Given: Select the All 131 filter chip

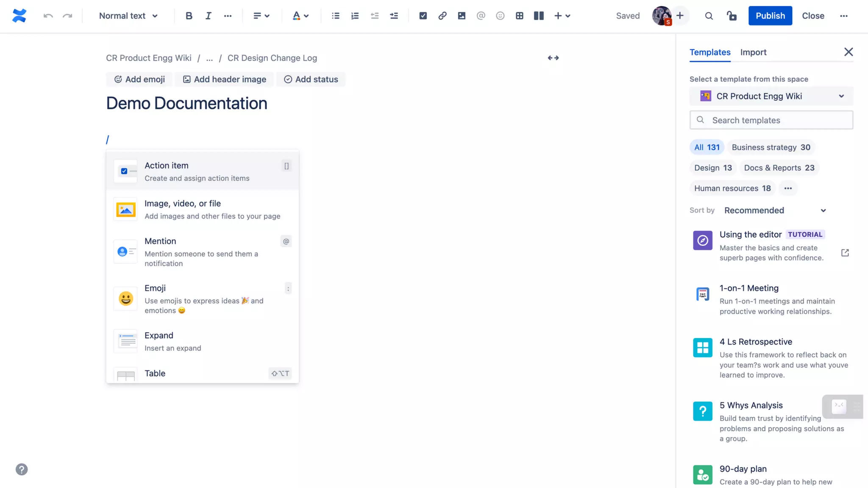Looking at the screenshot, I should point(707,147).
